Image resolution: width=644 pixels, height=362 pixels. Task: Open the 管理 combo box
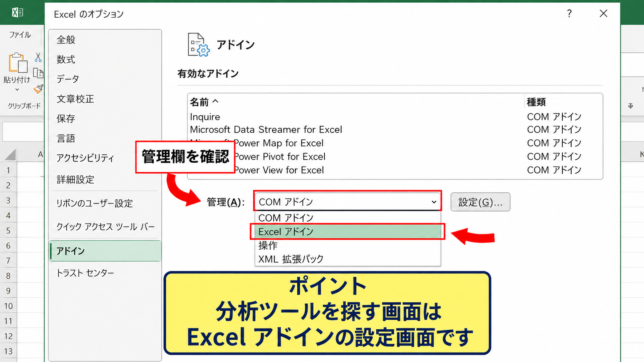click(x=347, y=202)
